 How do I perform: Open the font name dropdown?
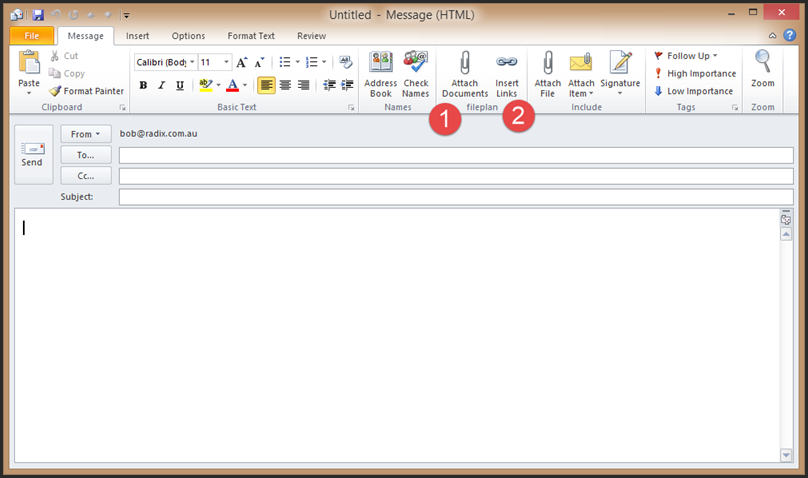tap(192, 62)
